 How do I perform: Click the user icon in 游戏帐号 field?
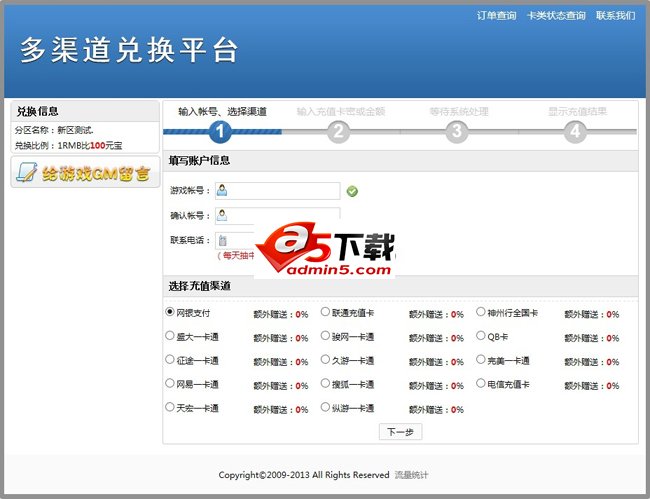coord(222,190)
